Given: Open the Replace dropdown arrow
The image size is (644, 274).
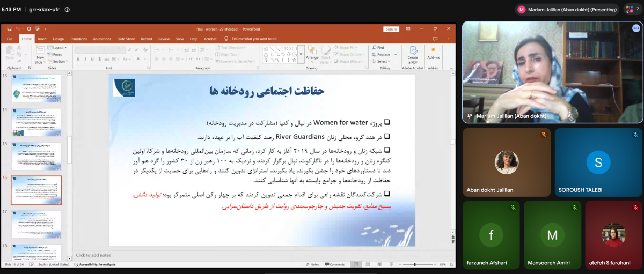Looking at the screenshot, I should (396, 54).
